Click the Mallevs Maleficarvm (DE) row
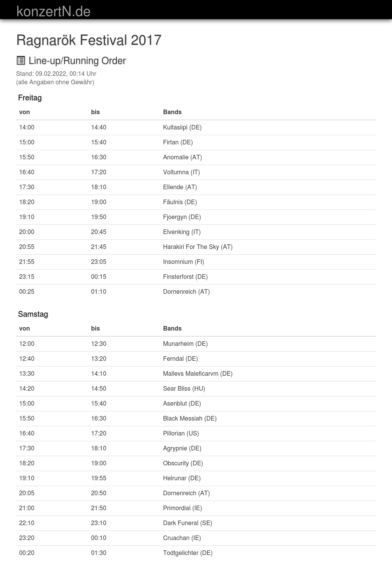 point(198,373)
